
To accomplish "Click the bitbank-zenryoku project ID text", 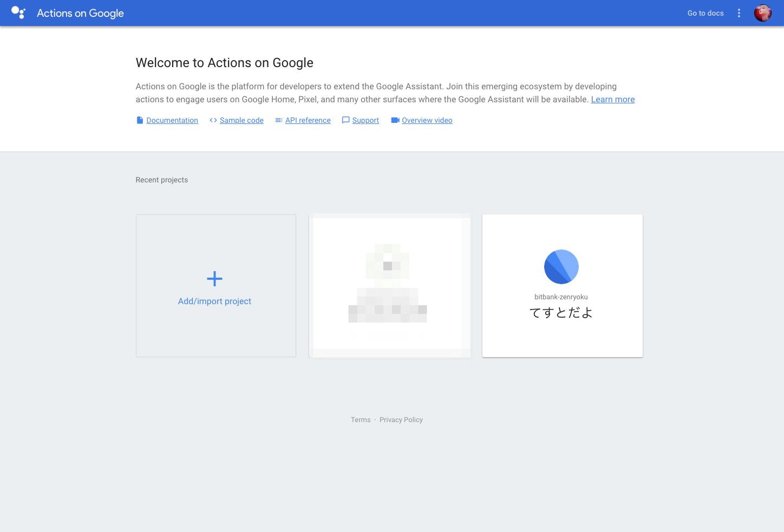I will pos(561,297).
